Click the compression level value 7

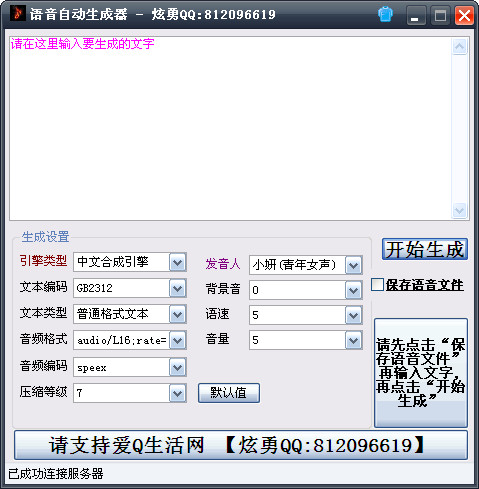click(79, 394)
